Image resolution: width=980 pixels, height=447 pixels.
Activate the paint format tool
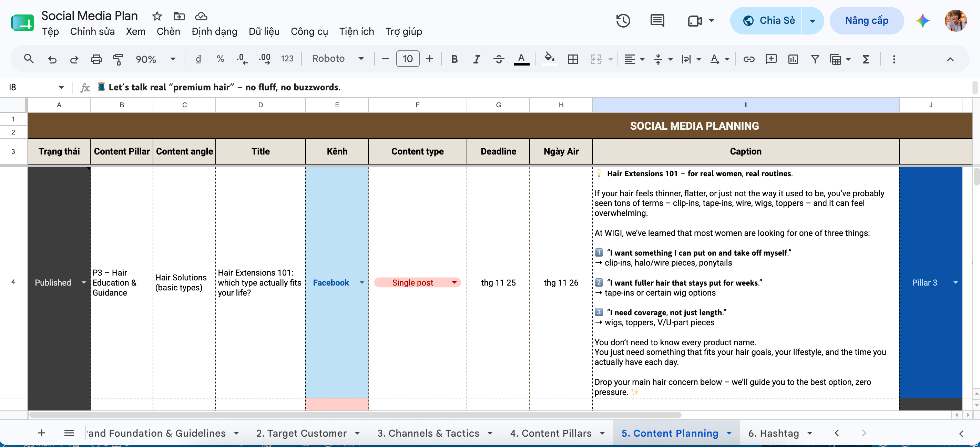coord(118,59)
